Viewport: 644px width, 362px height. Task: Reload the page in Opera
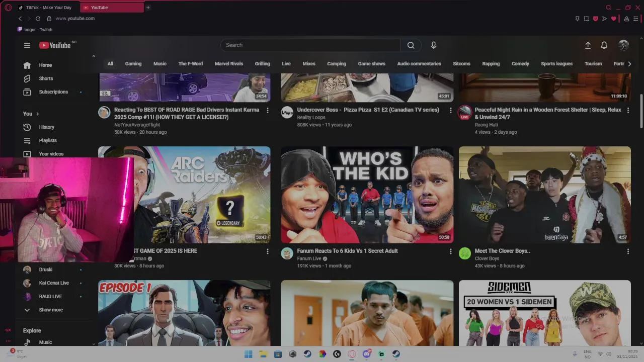(38, 19)
